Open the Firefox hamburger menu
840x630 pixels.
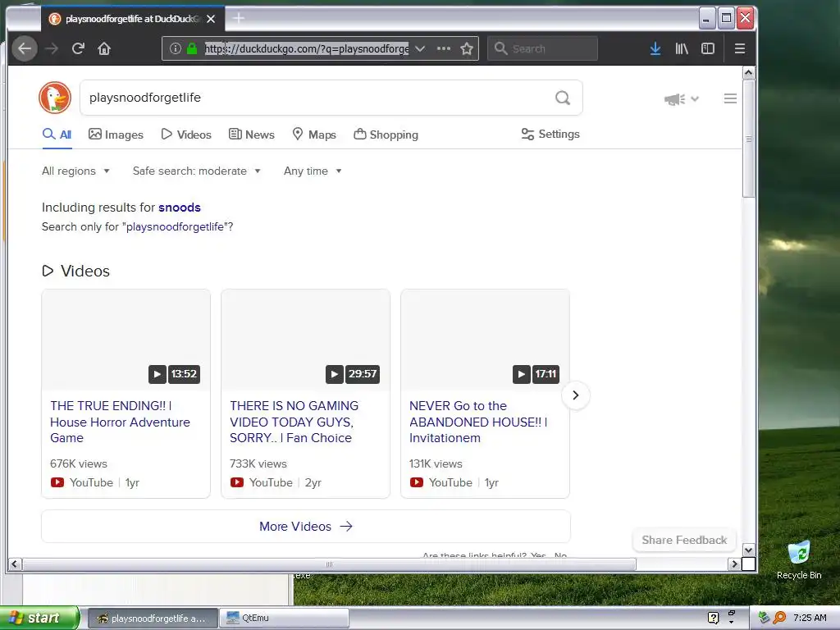click(x=740, y=48)
